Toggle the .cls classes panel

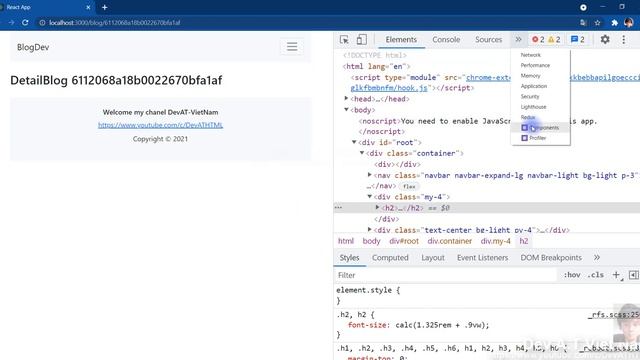tap(596, 275)
